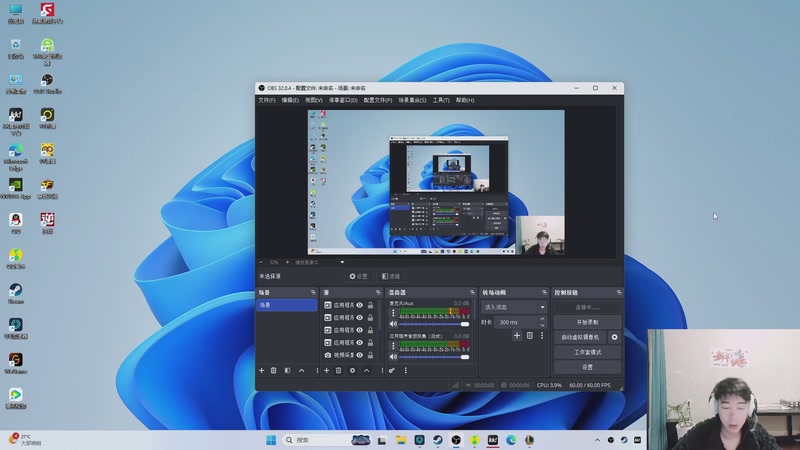Hide the topmost 应用程序 source via eye
800x450 pixels.
coord(360,305)
